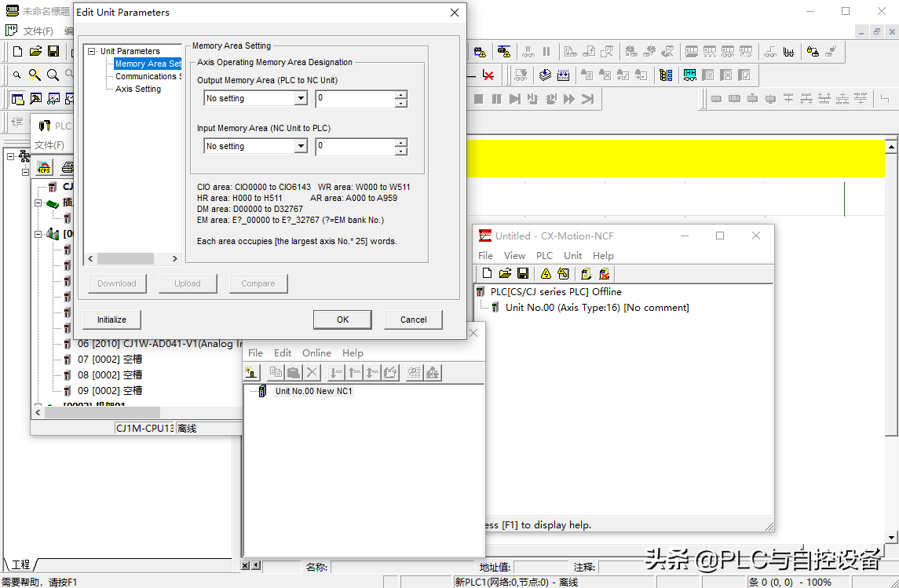Increase Output Memory Area value with up arrow

[401, 95]
